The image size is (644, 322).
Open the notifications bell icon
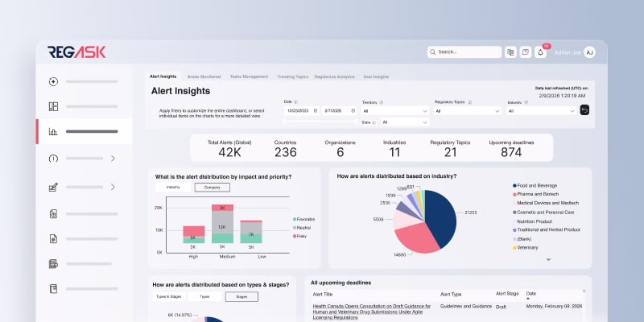tap(540, 52)
